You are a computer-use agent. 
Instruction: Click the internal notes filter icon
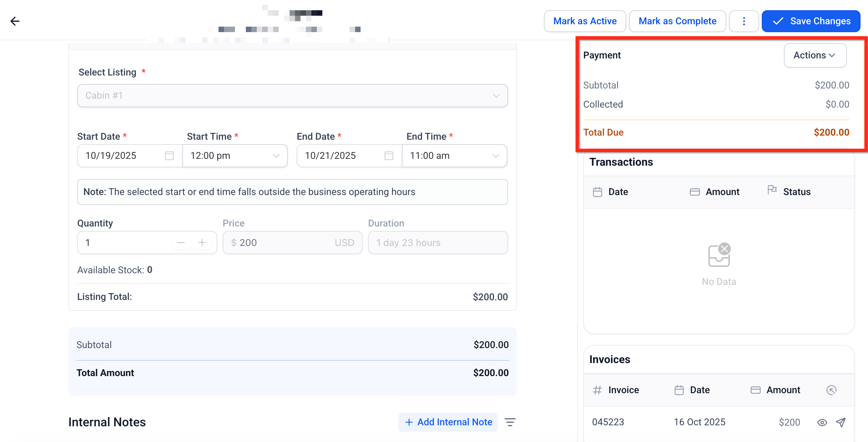(x=510, y=422)
